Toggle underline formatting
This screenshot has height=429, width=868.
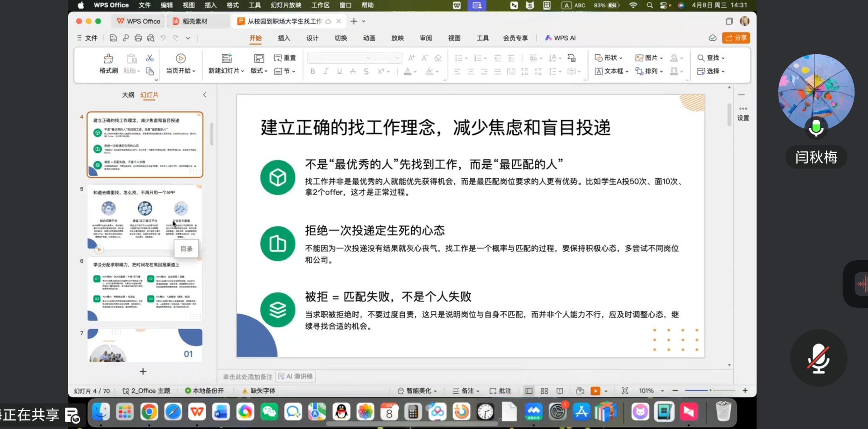tap(339, 71)
